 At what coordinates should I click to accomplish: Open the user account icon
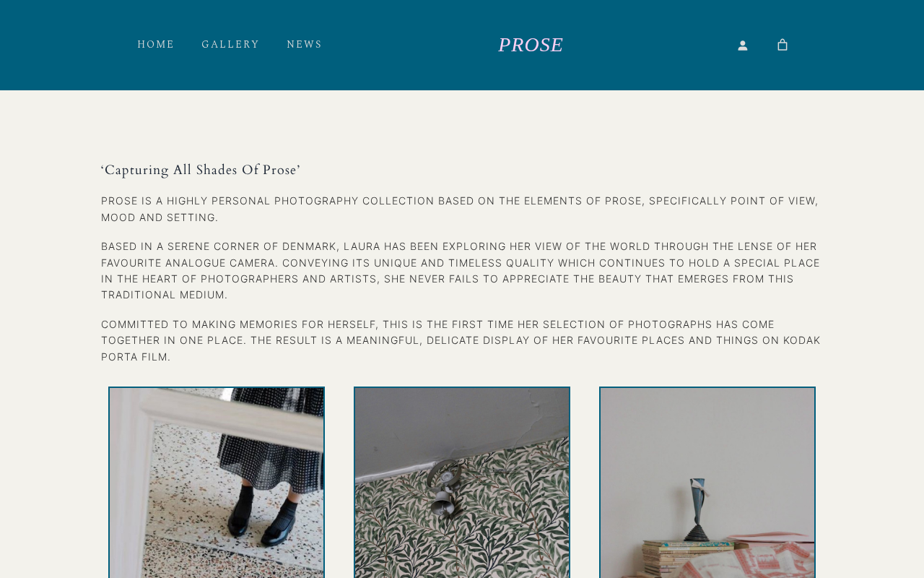[x=742, y=46]
